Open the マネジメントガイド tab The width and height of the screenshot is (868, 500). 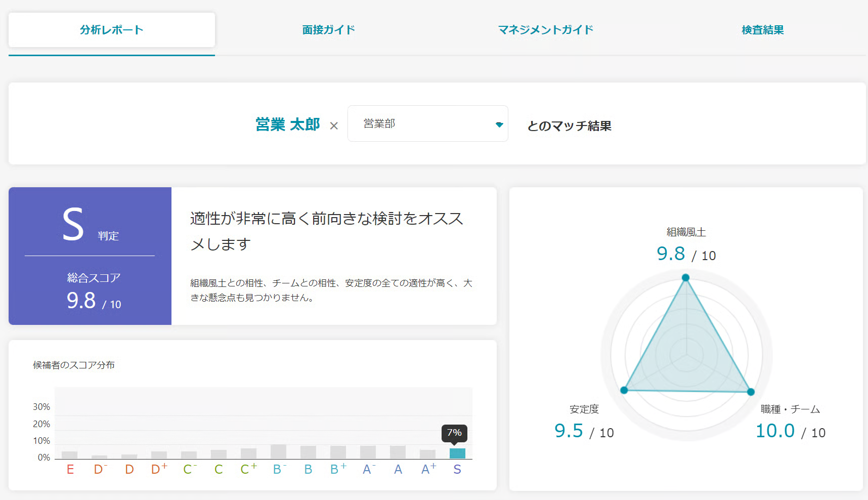[x=545, y=30]
